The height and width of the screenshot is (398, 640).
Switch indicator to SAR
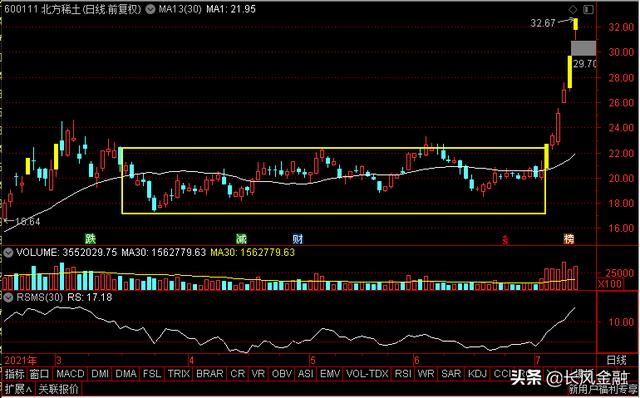pos(451,374)
